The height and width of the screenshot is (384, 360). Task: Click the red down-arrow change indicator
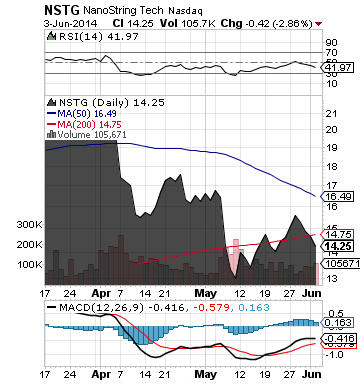318,24
